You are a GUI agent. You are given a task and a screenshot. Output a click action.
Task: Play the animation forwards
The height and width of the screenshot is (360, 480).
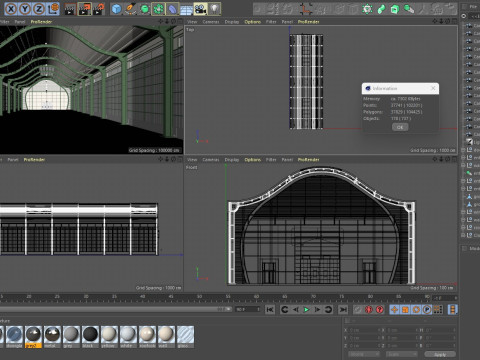(x=306, y=310)
